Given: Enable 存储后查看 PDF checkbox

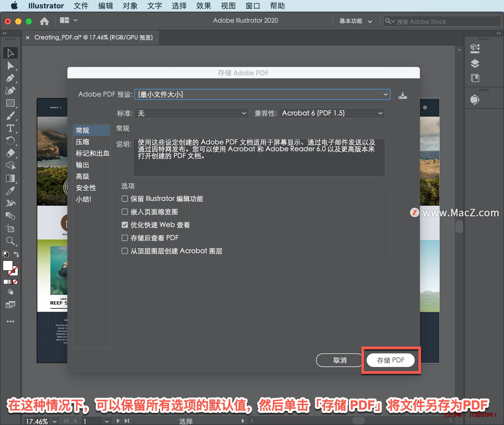Looking at the screenshot, I should [x=125, y=238].
